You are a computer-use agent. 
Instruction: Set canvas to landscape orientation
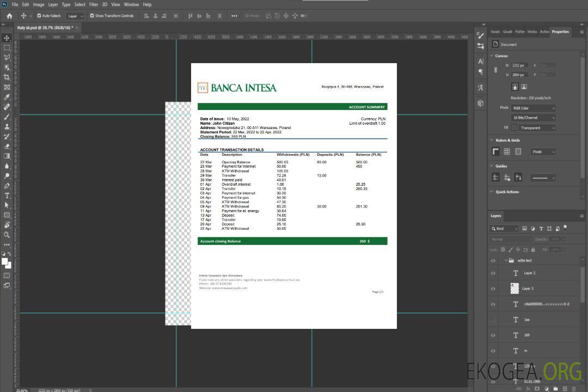tap(524, 87)
